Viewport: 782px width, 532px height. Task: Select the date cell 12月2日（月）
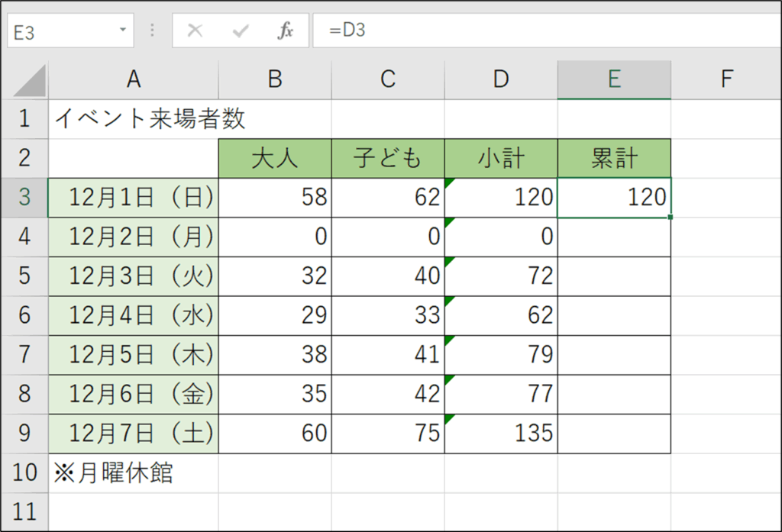click(134, 237)
